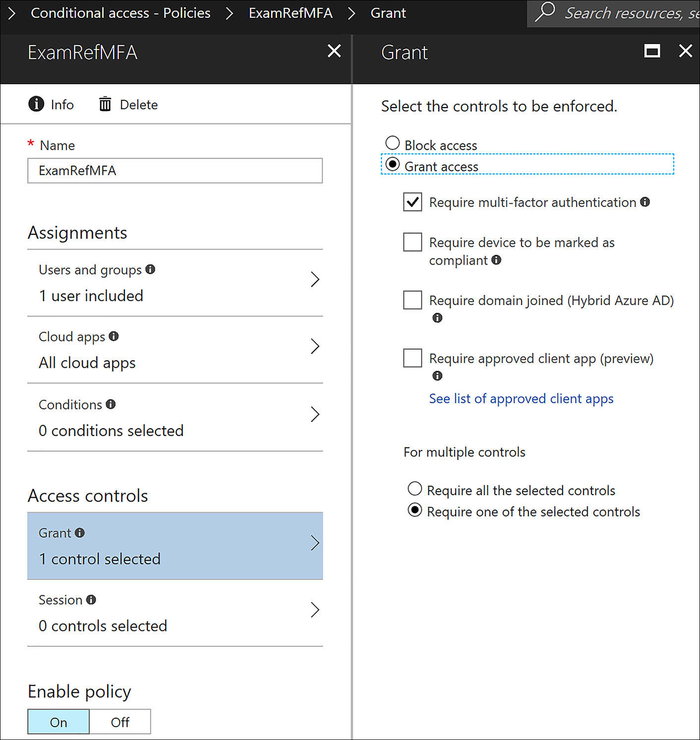Close the ExamRefMFA blade

pos(334,51)
